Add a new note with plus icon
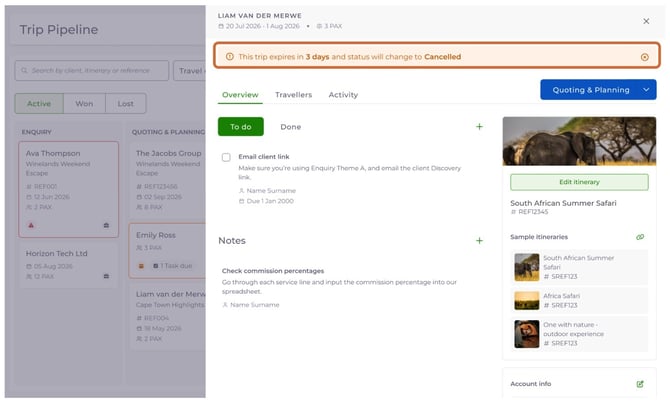Image resolution: width=670 pixels, height=406 pixels. coord(479,241)
